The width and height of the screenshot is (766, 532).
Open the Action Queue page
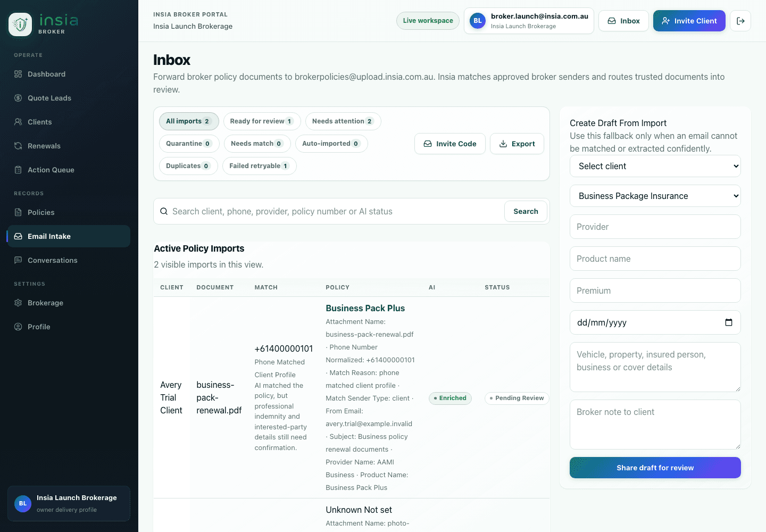click(x=69, y=170)
